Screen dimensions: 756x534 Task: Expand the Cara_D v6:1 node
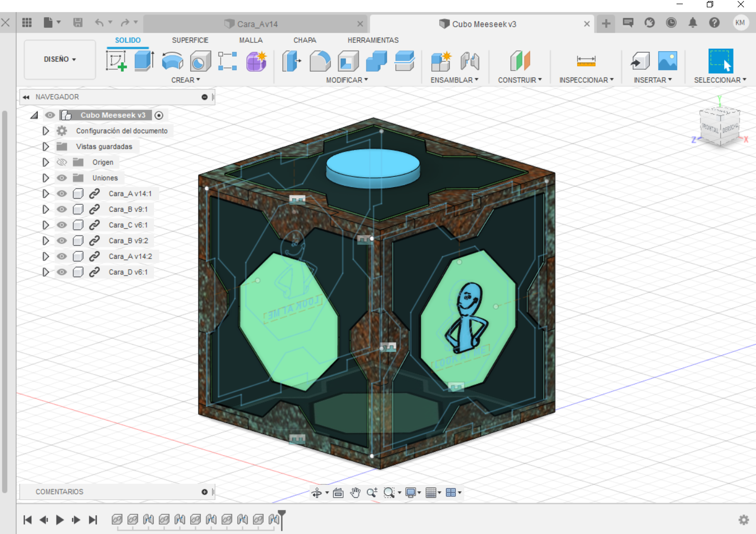pos(45,272)
